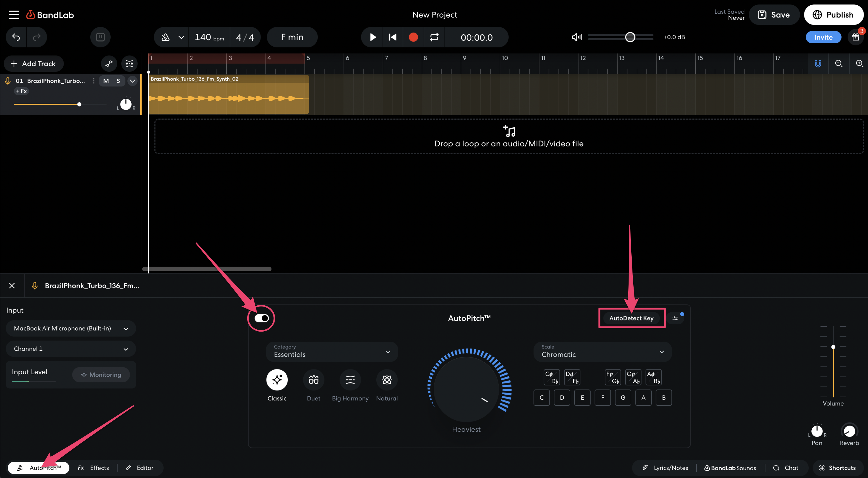Open the hamburger menu next to BandLab logo
Viewport: 868px width, 478px height.
point(13,15)
